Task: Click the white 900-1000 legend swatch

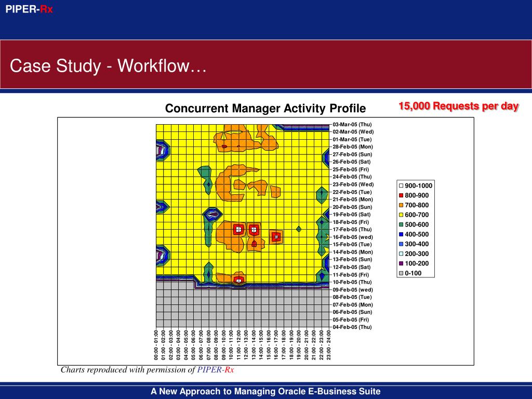Action: tap(401, 185)
